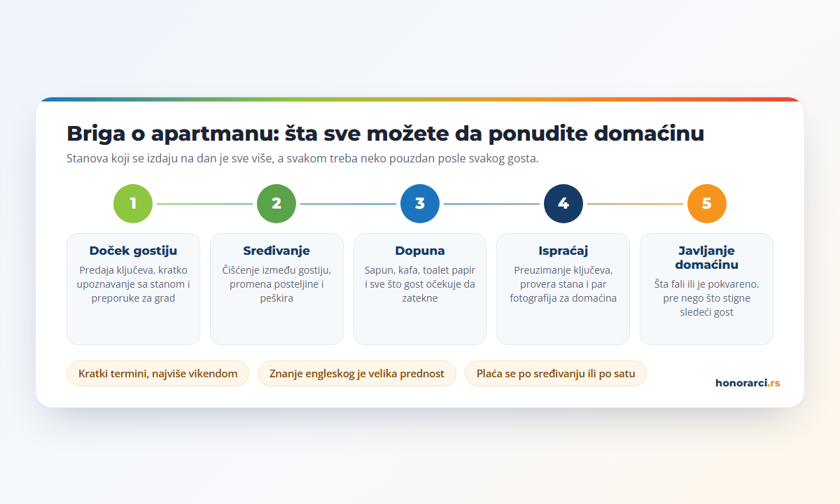Click the Plaća se po sređivanju tag

click(556, 374)
